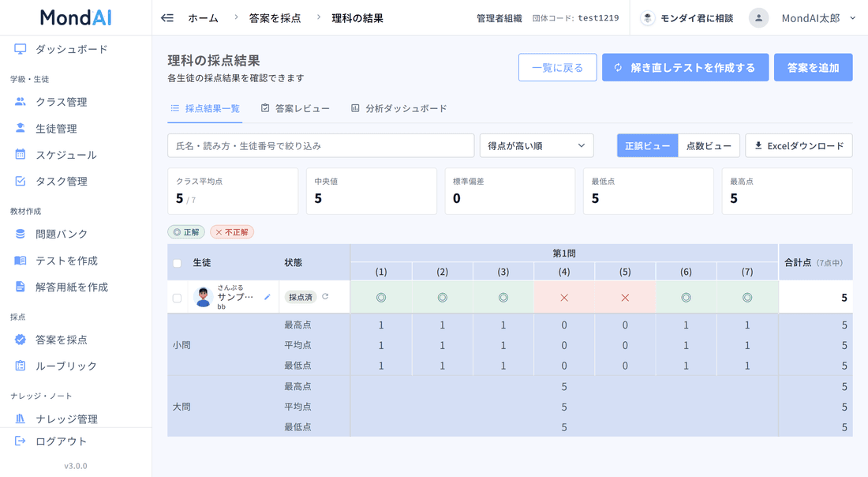Click the 一覧に戻る button
This screenshot has height=477, width=868.
point(557,68)
